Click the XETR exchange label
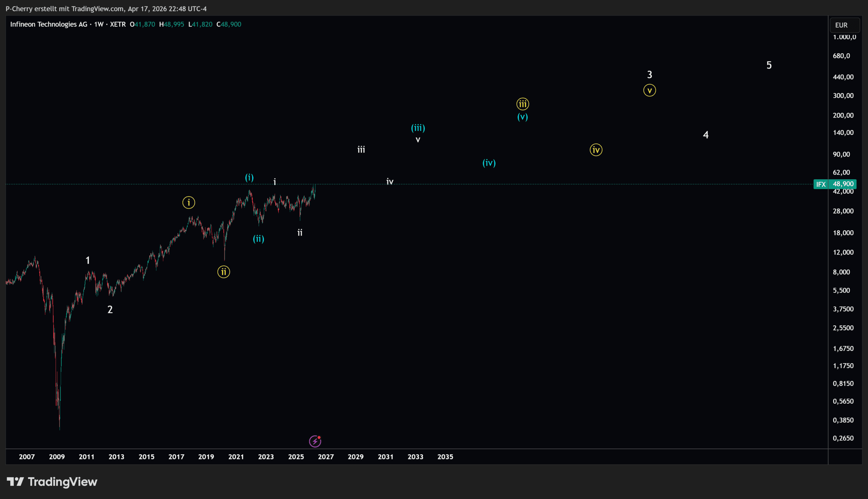Viewport: 868px width, 499px height. pos(118,24)
